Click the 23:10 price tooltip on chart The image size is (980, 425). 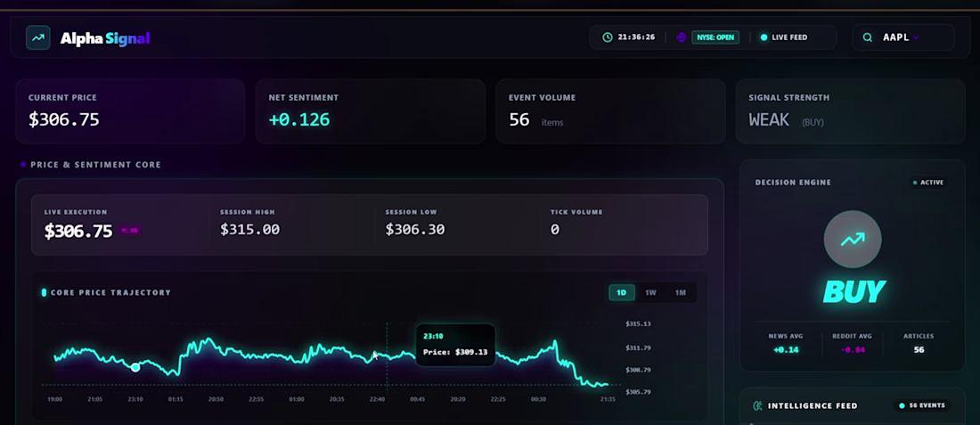(455, 345)
